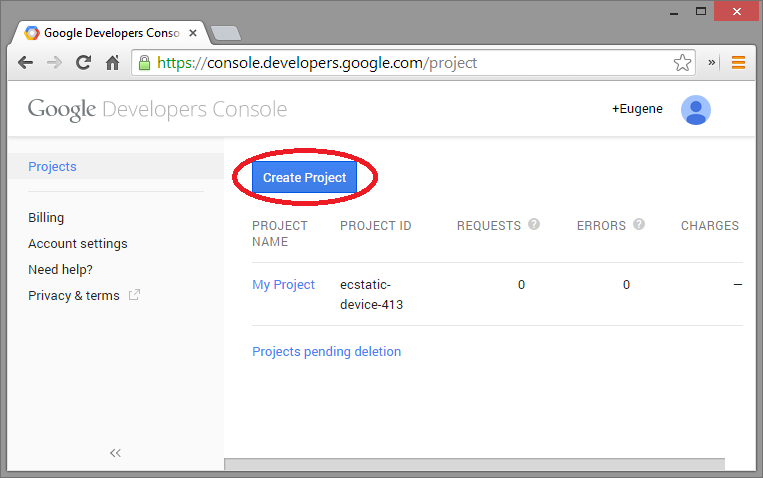Click the ecstatic-device-413 project ID
Image resolution: width=763 pixels, height=478 pixels.
click(372, 294)
